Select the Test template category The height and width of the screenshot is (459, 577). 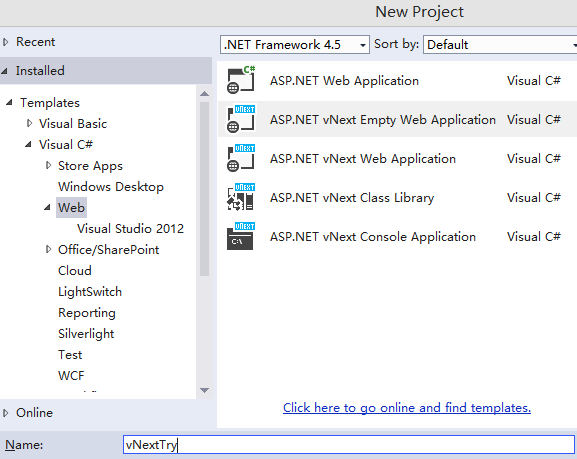[70, 354]
